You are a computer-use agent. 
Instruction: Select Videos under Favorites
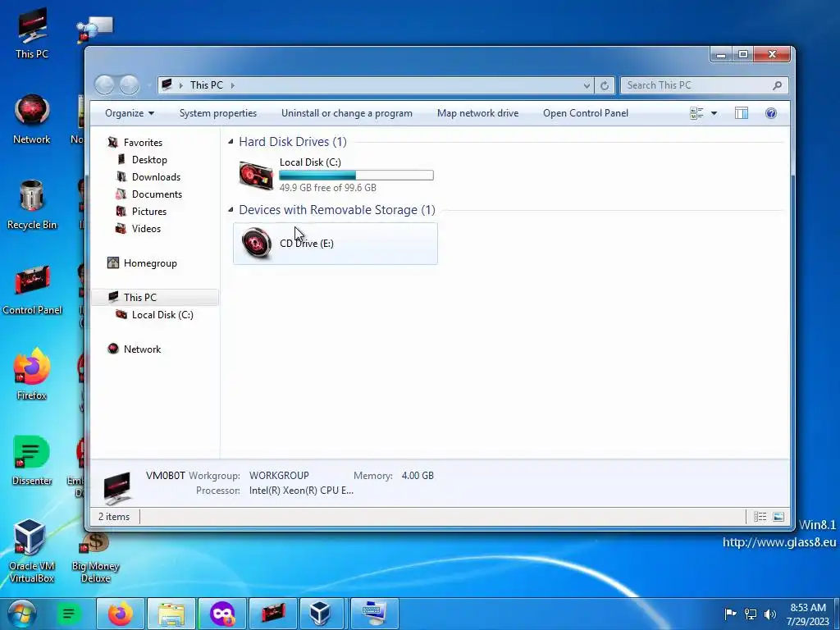point(146,228)
